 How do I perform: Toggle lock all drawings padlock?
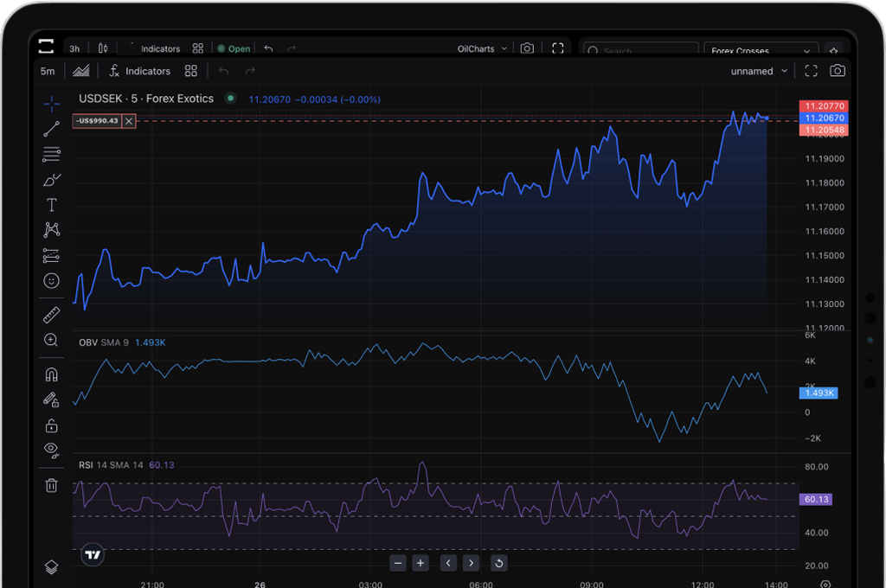click(52, 425)
